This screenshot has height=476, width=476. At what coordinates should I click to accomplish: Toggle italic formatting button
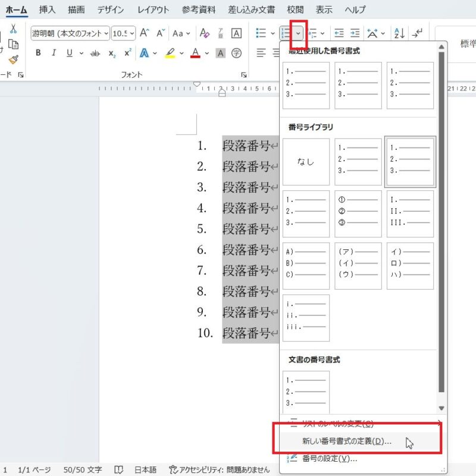point(54,53)
